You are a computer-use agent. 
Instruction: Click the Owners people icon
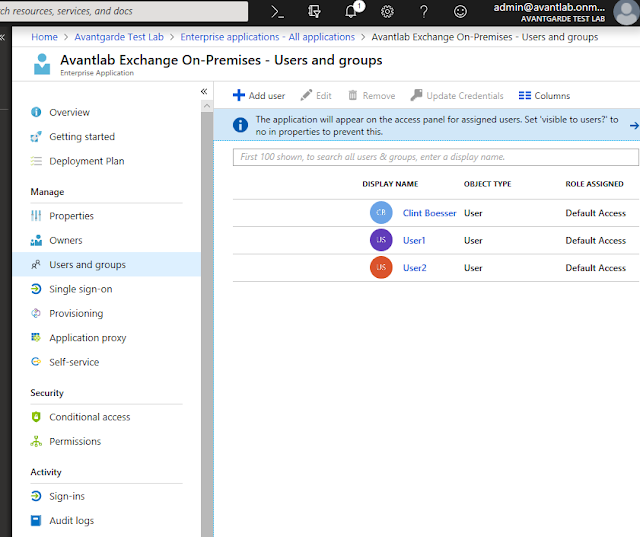click(x=36, y=240)
